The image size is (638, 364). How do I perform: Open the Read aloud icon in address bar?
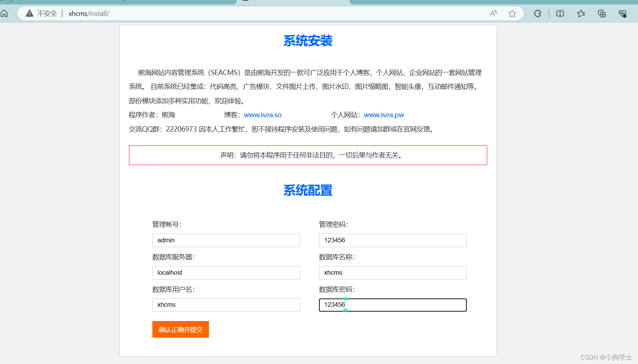pyautogui.click(x=494, y=14)
